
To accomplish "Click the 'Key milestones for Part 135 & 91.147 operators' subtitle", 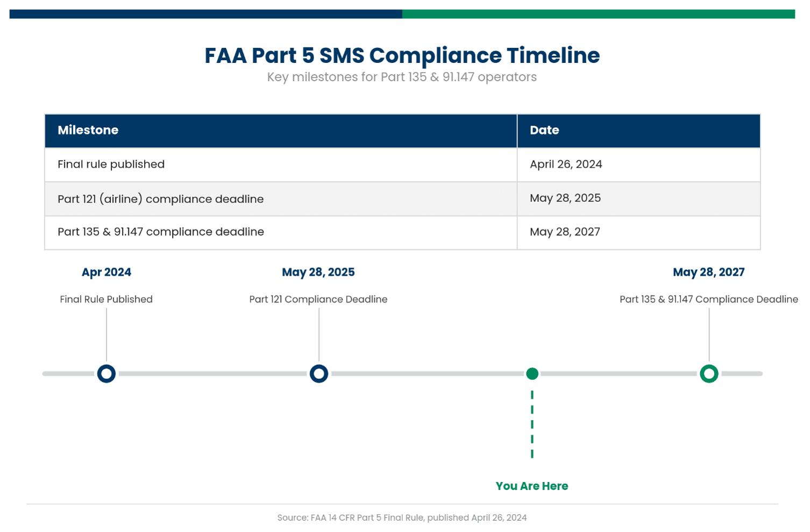I will tap(402, 77).
